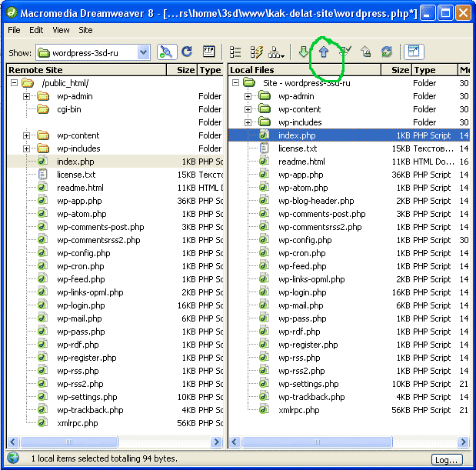Open the Site menu

click(85, 30)
